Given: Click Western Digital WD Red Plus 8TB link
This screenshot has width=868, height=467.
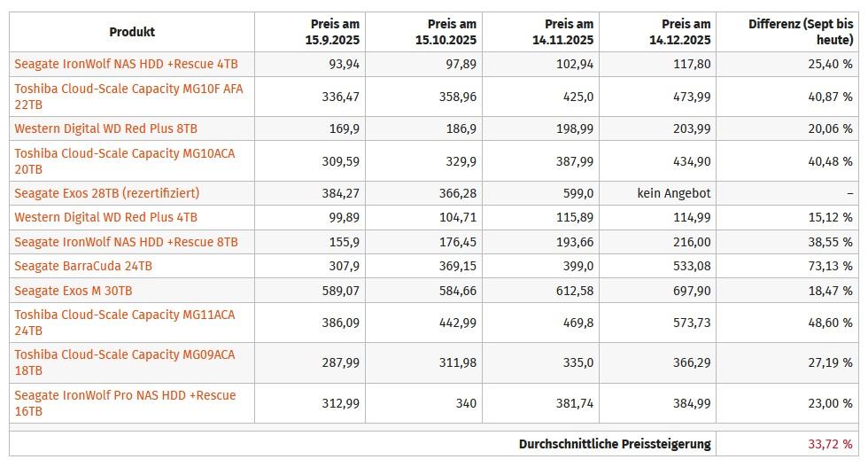Looking at the screenshot, I should (x=105, y=128).
